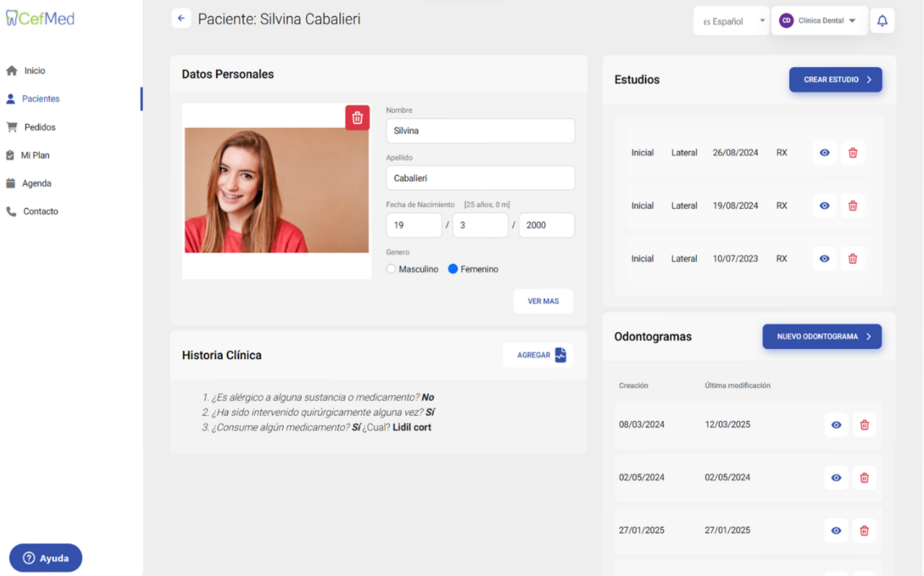Viewport: 924px width, 576px height.
Task: Click the clinical file icon on the Agregar button
Action: coord(561,355)
